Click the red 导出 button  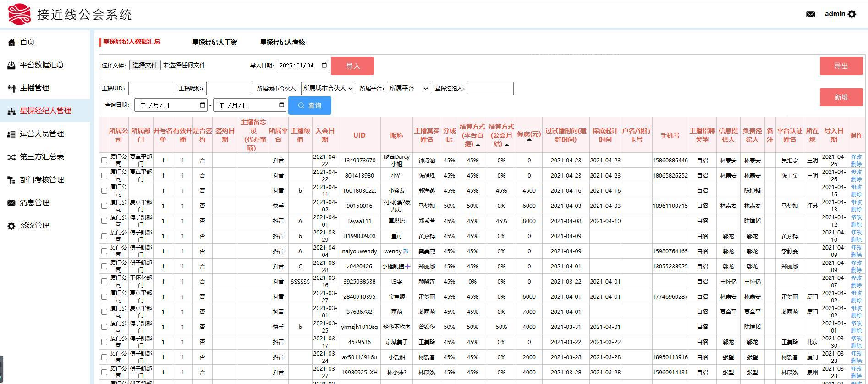(x=841, y=66)
